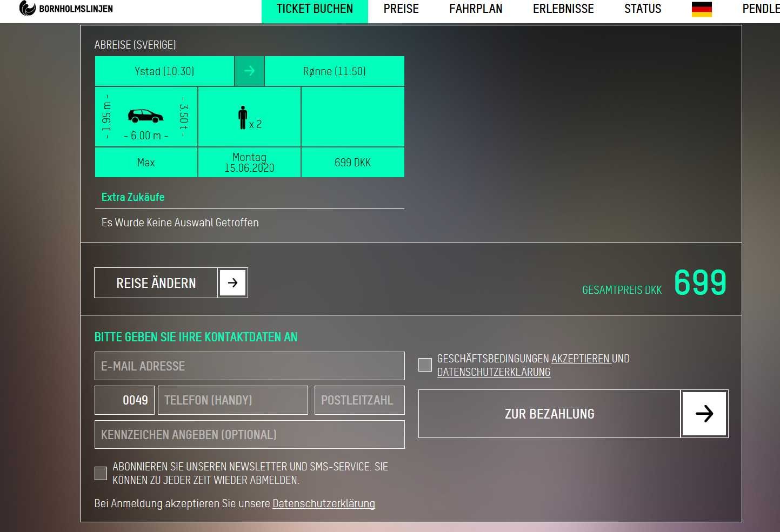Image resolution: width=780 pixels, height=532 pixels.
Task: Click the passenger person icon
Action: click(x=243, y=117)
